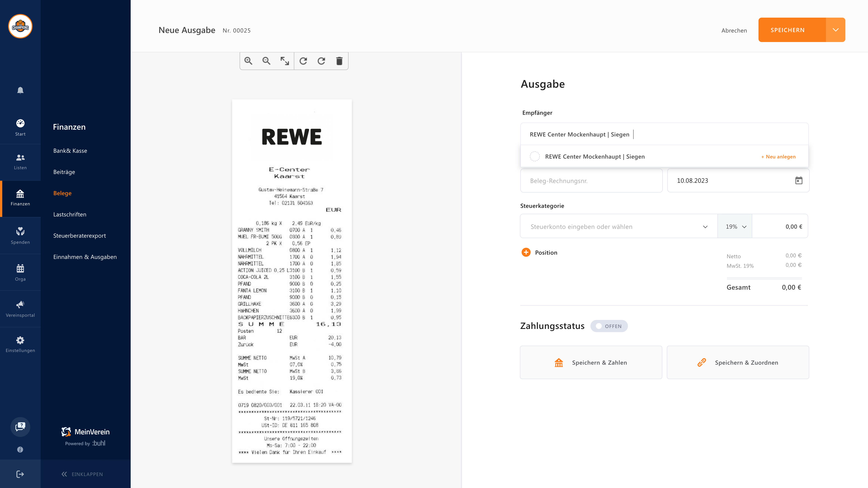Screen dimensions: 868x488
Task: Open the calendar date picker icon
Action: pos(799,181)
